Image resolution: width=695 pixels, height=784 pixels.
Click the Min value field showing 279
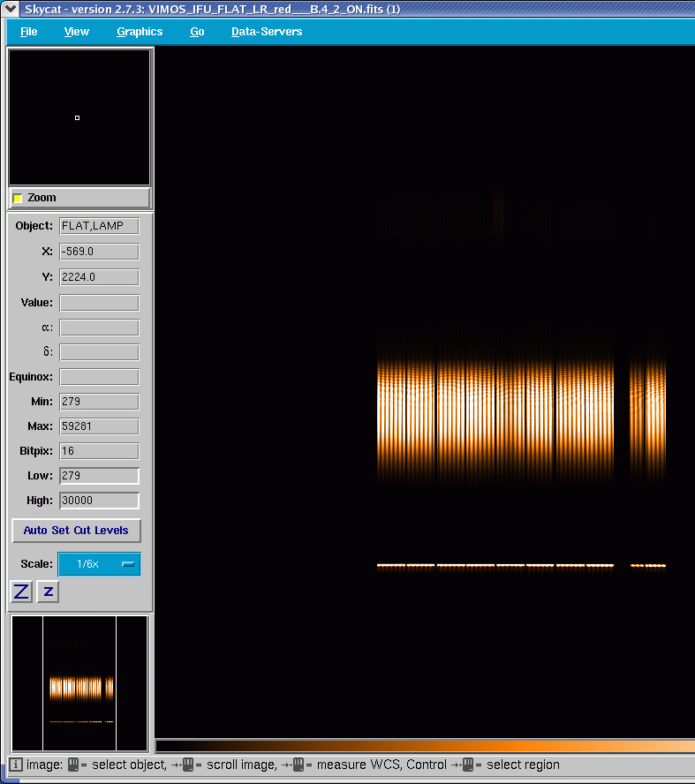click(x=99, y=402)
